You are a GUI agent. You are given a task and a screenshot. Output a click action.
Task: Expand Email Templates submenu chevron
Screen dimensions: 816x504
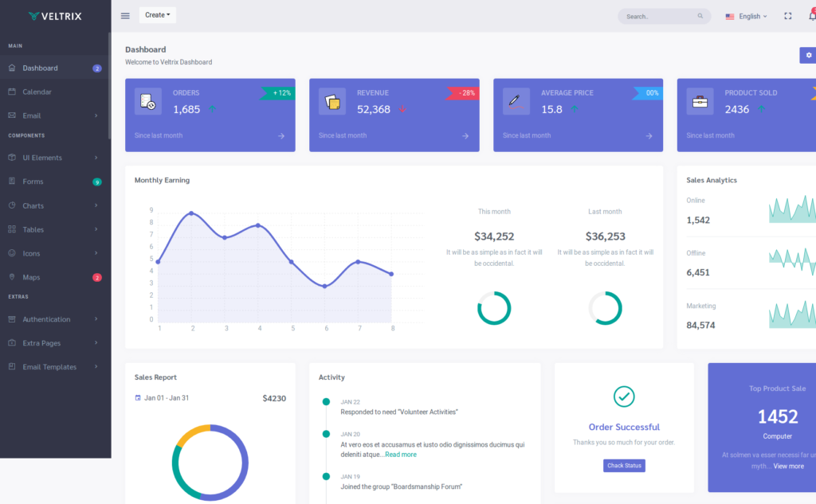[96, 367]
